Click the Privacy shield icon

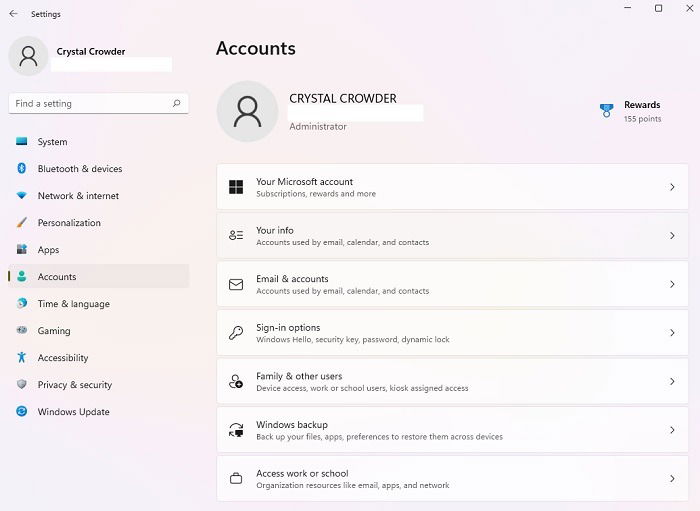[21, 384]
